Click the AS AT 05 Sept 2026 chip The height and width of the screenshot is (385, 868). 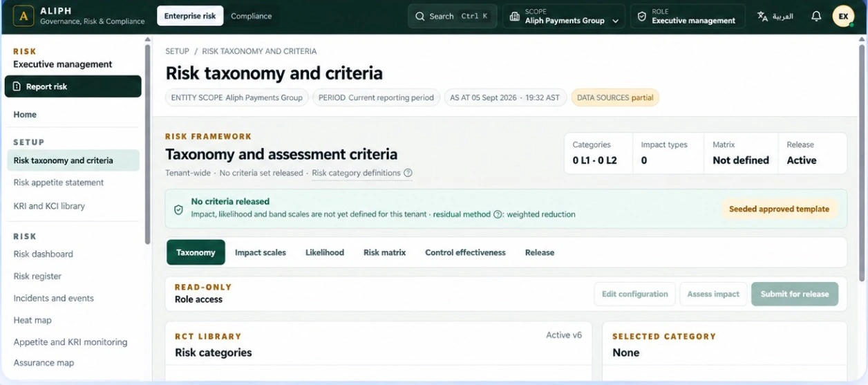[x=505, y=97]
